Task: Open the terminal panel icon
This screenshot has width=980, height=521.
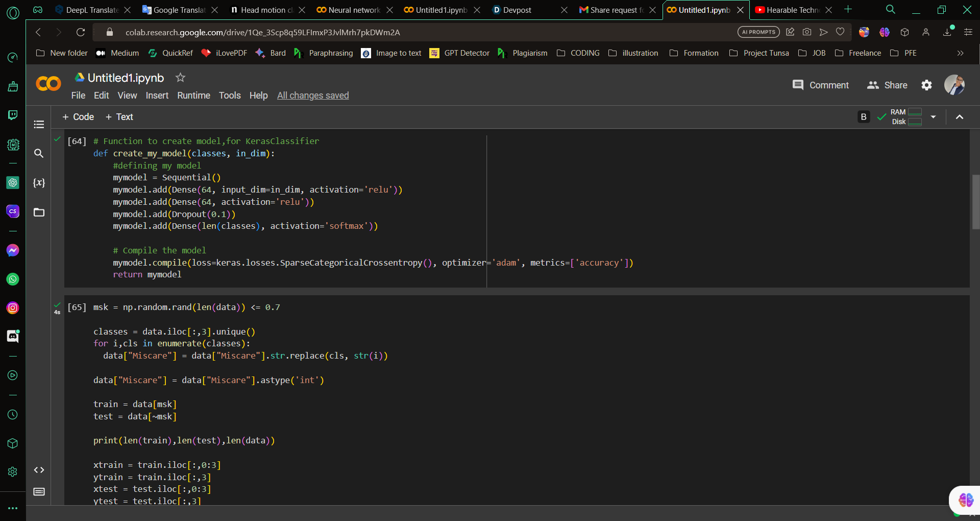Action: click(39, 492)
